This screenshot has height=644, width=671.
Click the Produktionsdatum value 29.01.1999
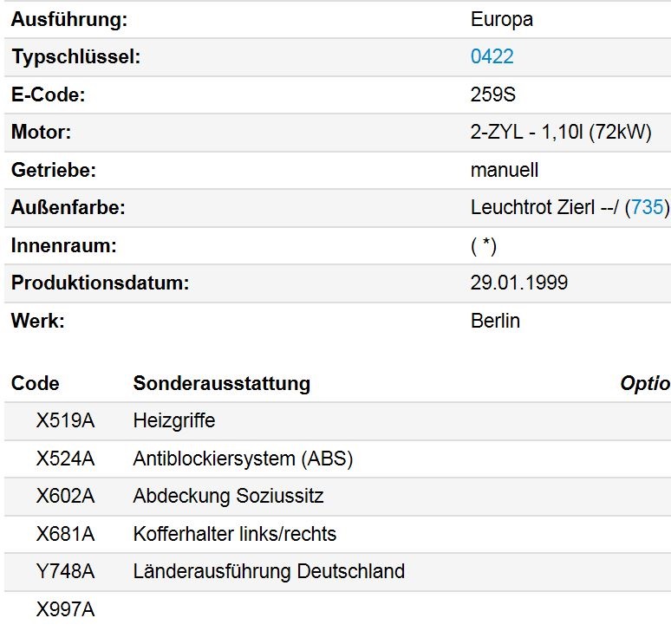coord(519,283)
